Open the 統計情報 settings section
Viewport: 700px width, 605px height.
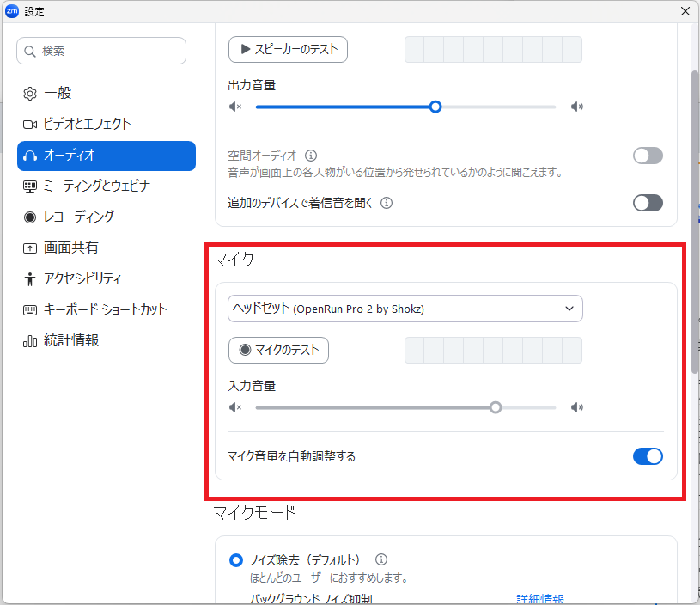(107, 341)
